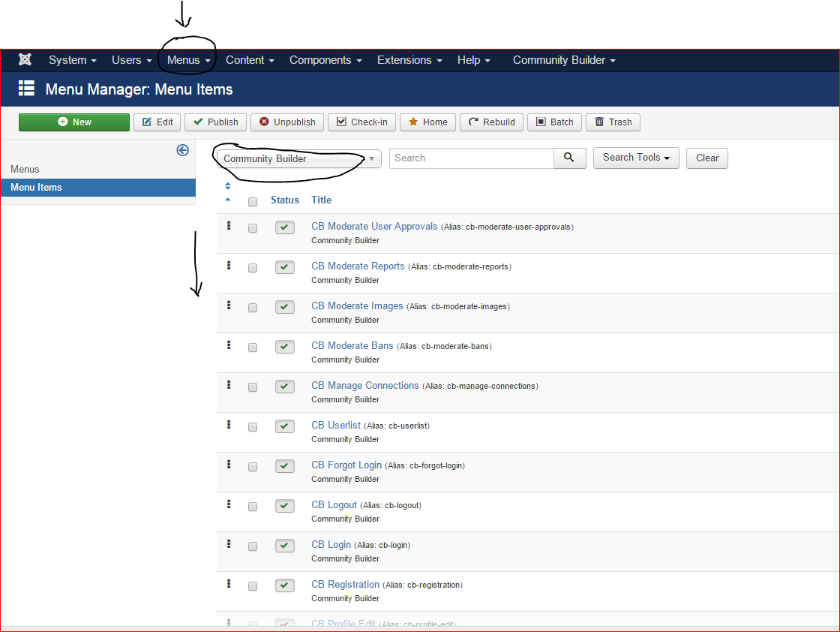Click the green New button
Image resolution: width=840 pixels, height=632 pixels.
click(74, 122)
